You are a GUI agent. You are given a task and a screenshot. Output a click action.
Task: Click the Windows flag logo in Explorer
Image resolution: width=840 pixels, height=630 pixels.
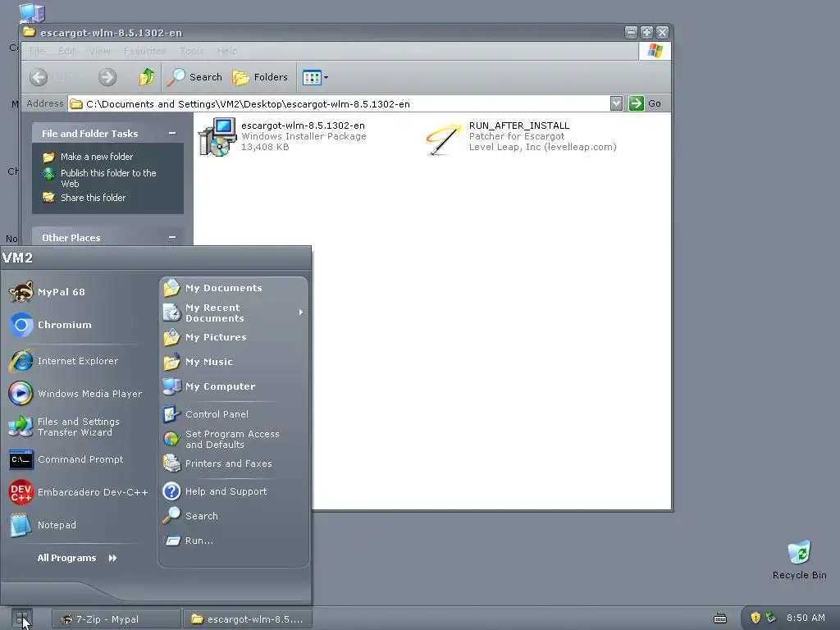pos(655,51)
